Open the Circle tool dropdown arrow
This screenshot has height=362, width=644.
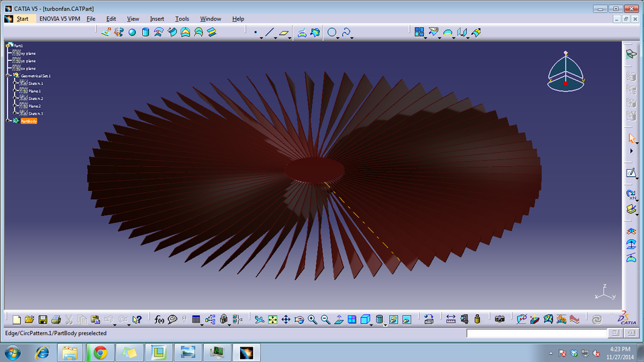click(x=337, y=38)
